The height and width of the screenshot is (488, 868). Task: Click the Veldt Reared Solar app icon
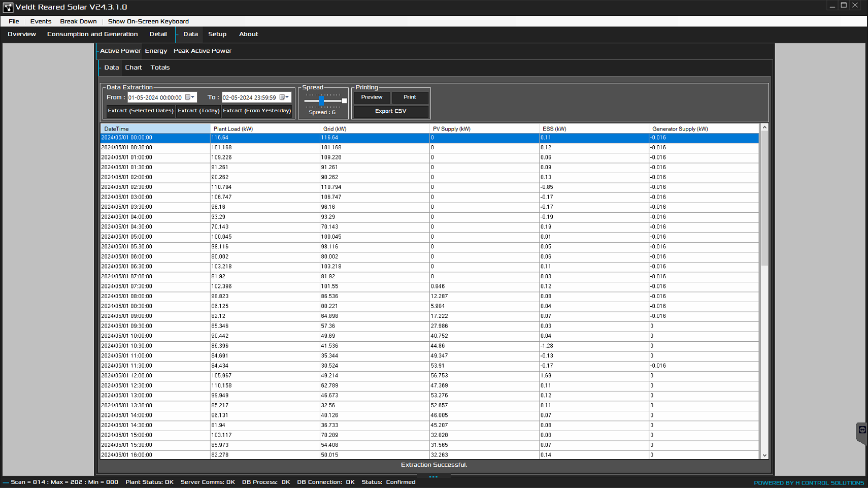(8, 7)
